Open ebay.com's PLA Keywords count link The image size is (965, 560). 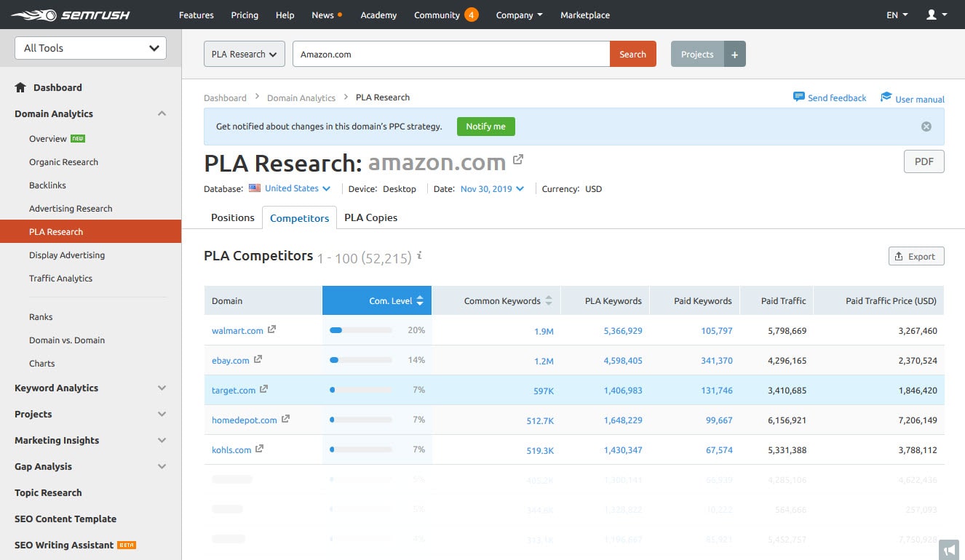623,359
